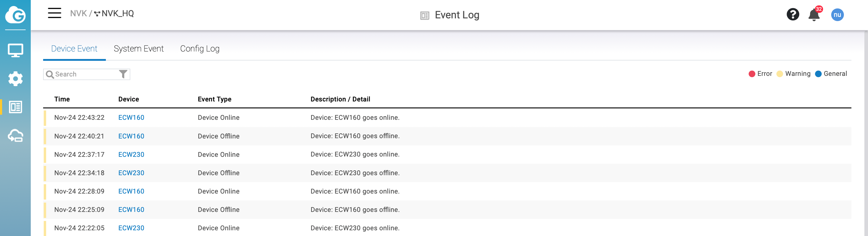Select the event log sidebar icon
Screen dimensions: 868x236
[x=15, y=107]
